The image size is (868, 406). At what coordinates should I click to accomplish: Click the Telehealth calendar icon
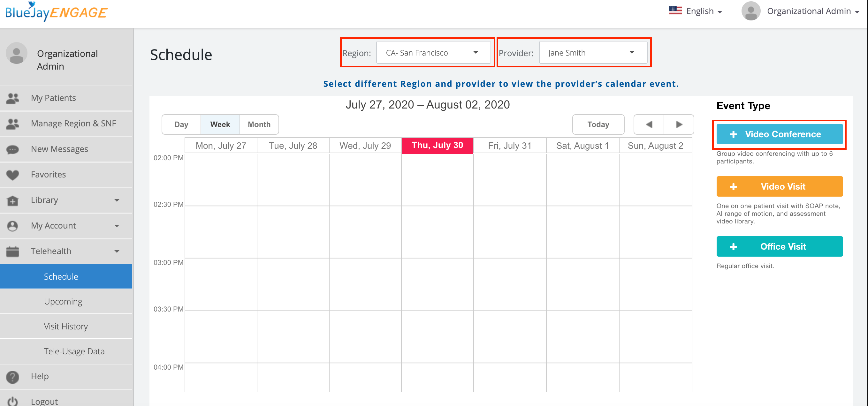click(13, 251)
